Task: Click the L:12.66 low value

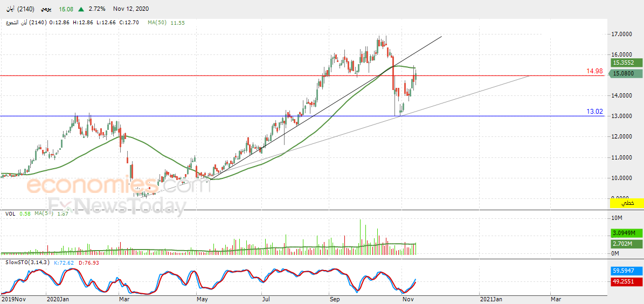Action: click(106, 23)
